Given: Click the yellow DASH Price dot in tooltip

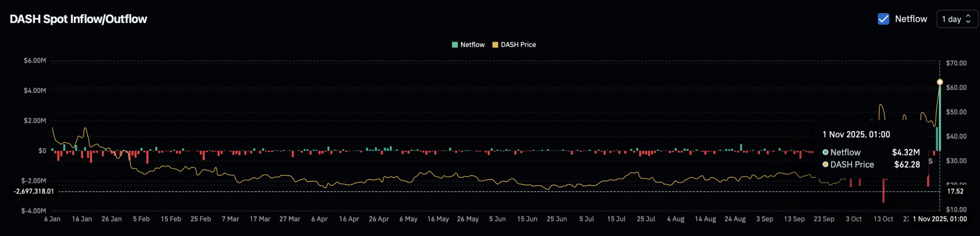Looking at the screenshot, I should click(825, 164).
